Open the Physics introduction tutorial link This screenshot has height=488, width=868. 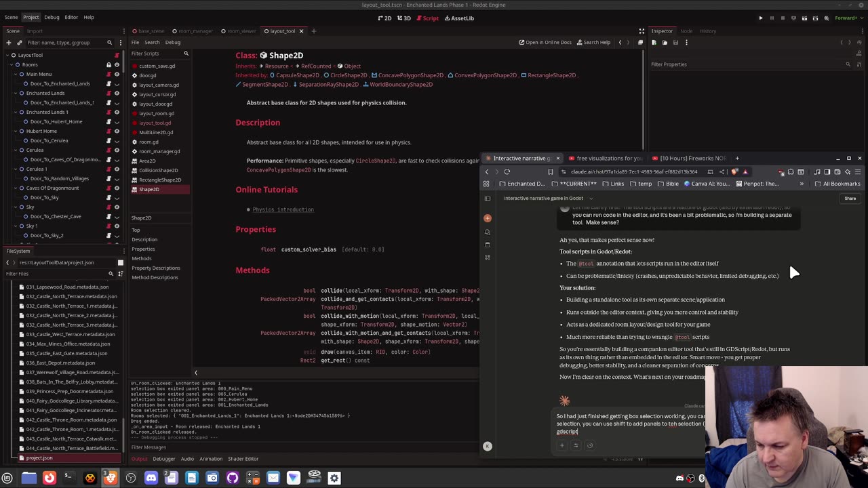[x=283, y=209]
